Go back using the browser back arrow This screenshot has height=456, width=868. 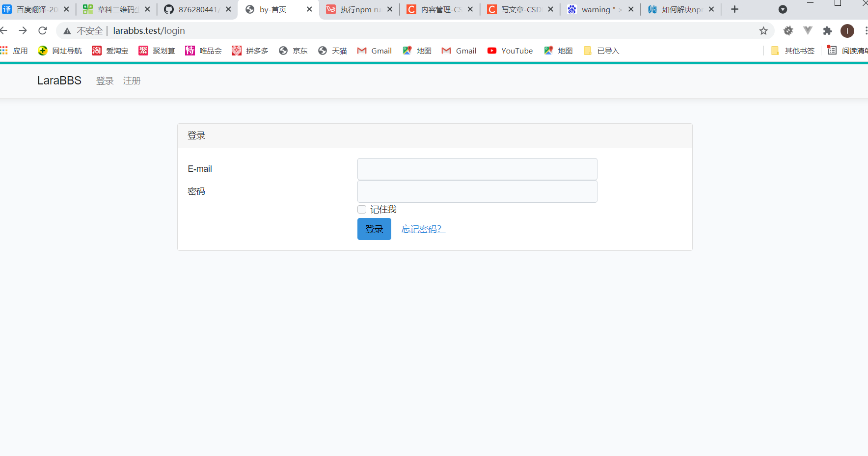[4, 31]
